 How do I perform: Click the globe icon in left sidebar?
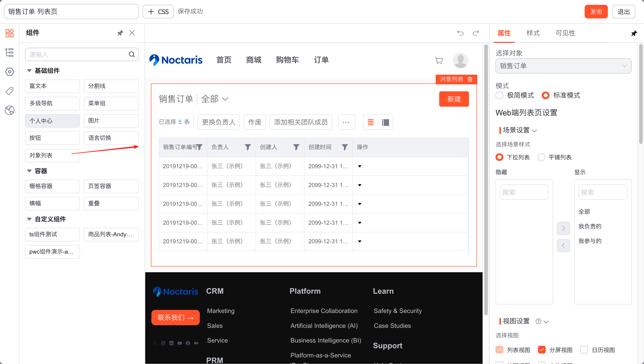9,110
